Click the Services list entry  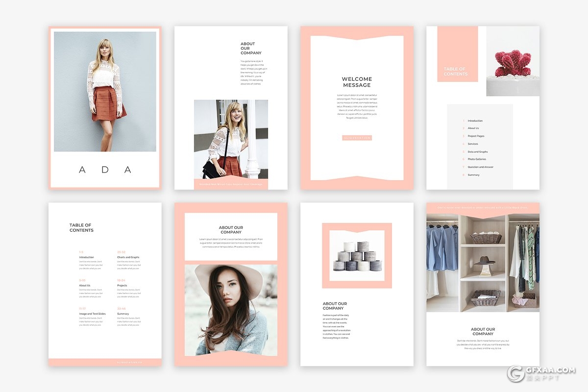[473, 144]
